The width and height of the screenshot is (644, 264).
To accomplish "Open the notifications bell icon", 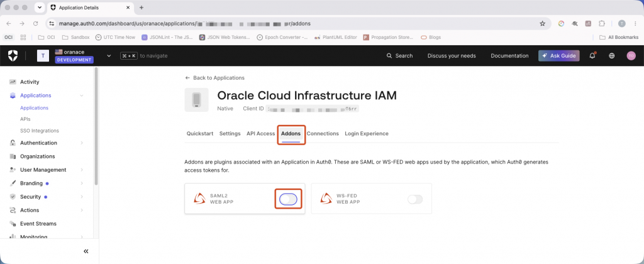I will coord(592,55).
